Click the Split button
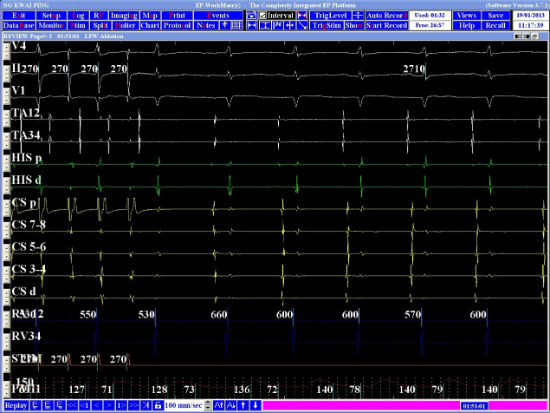The image size is (550, 413). [101, 26]
